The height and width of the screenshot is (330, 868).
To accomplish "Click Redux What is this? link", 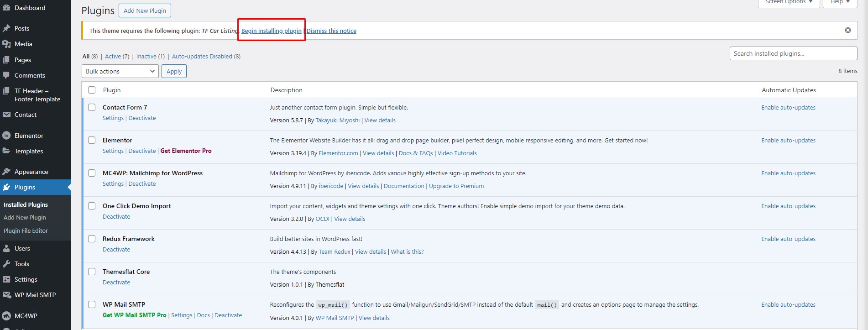I will pyautogui.click(x=407, y=252).
